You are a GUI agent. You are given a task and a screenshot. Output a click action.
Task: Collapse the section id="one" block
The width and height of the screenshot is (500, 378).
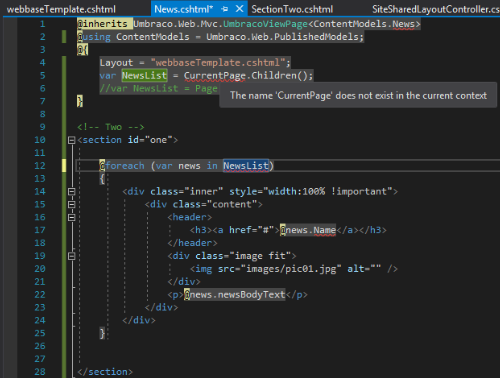(x=71, y=140)
